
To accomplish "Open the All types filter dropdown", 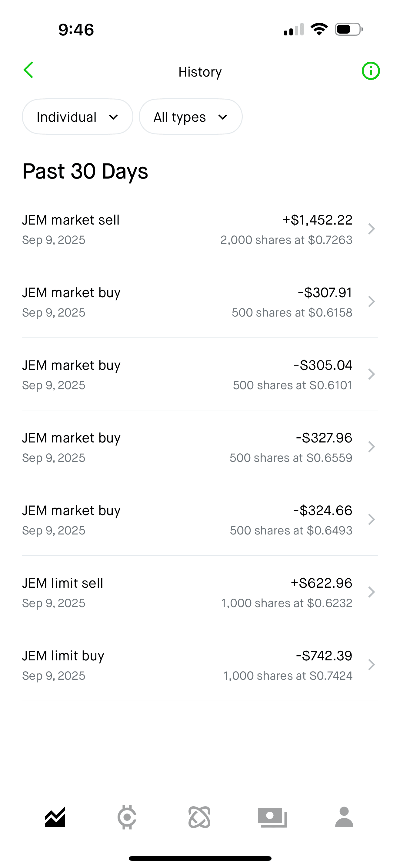I will [191, 117].
